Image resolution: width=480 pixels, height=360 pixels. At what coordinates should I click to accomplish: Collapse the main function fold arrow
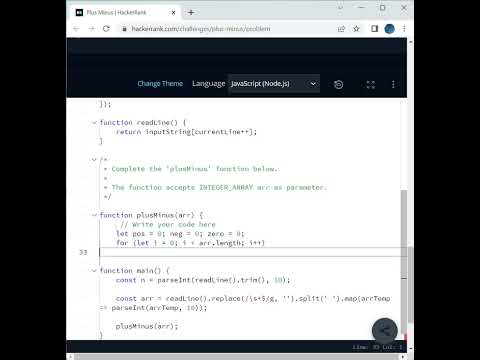click(x=94, y=271)
